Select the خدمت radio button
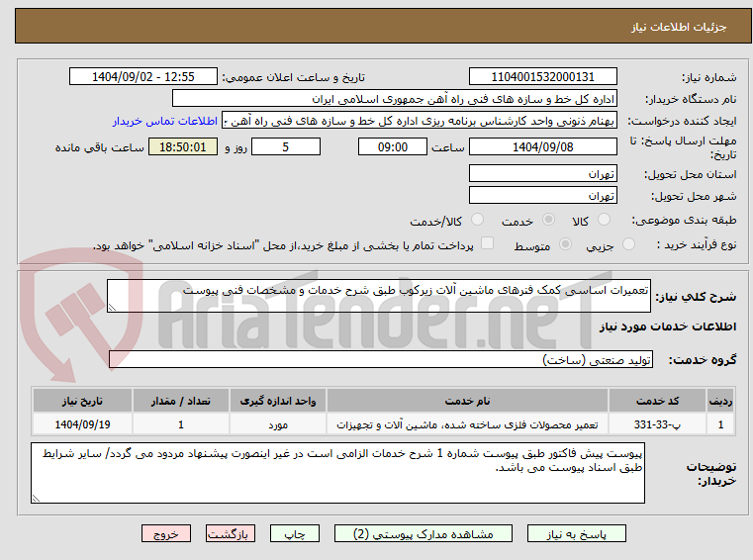This screenshot has width=753, height=560. click(548, 220)
